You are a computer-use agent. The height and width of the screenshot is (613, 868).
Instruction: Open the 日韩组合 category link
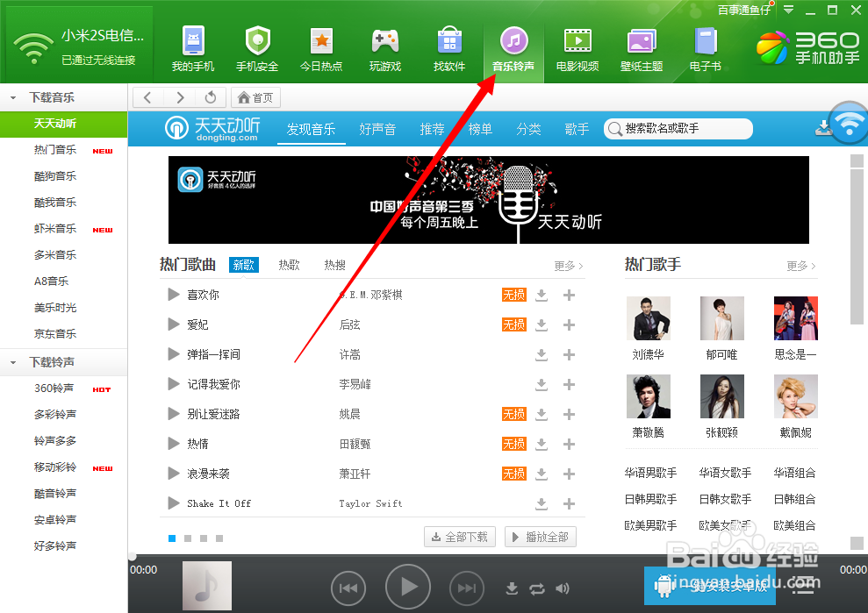click(x=794, y=499)
